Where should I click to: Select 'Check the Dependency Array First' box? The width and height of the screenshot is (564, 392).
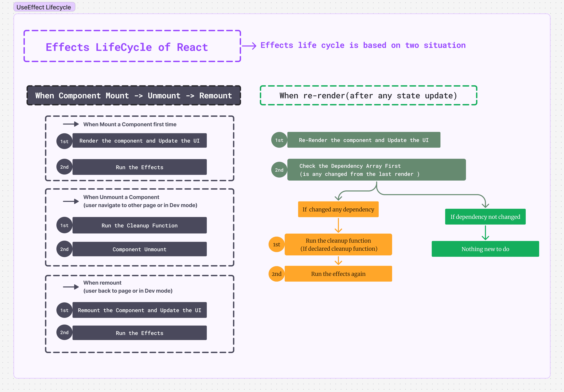(x=377, y=170)
